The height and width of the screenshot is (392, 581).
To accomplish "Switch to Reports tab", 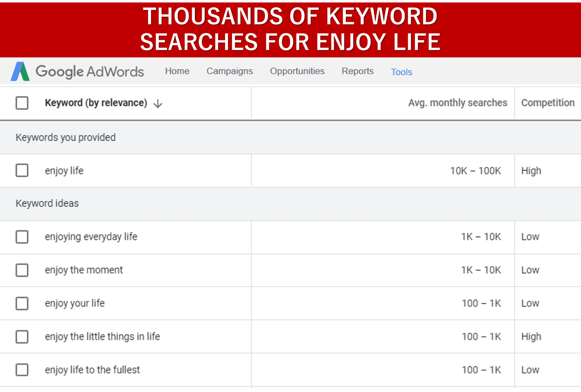I will [x=358, y=71].
